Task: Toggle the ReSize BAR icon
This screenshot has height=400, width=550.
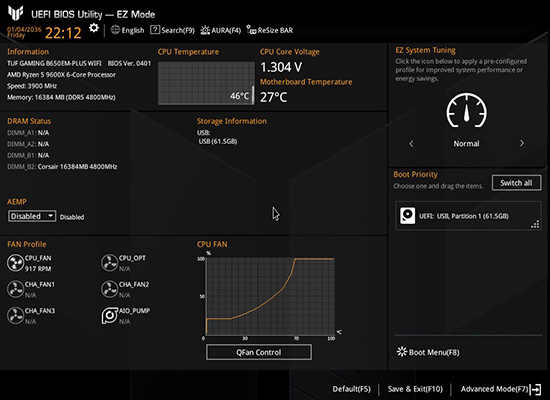Action: 251,30
